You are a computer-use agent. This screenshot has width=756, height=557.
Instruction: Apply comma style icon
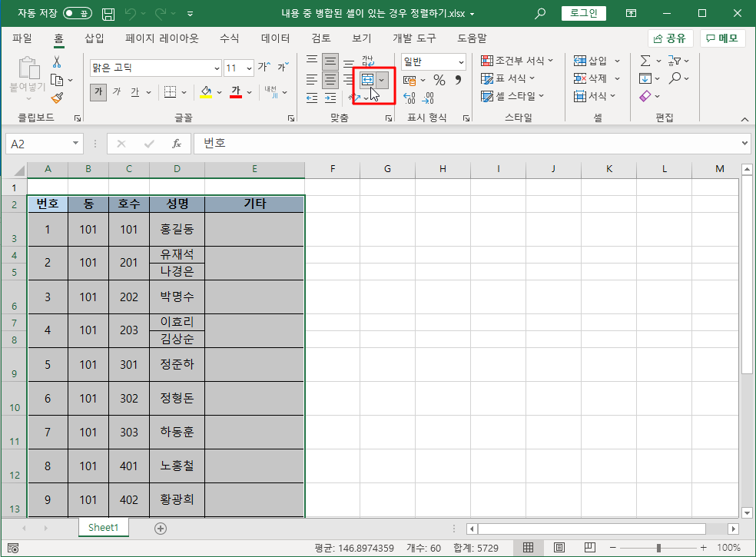(x=458, y=80)
